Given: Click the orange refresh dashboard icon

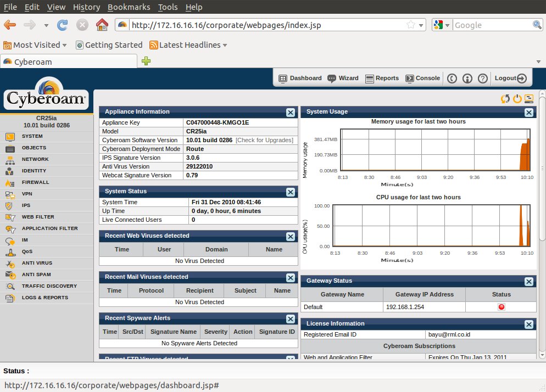Looking at the screenshot, I should click(x=505, y=99).
